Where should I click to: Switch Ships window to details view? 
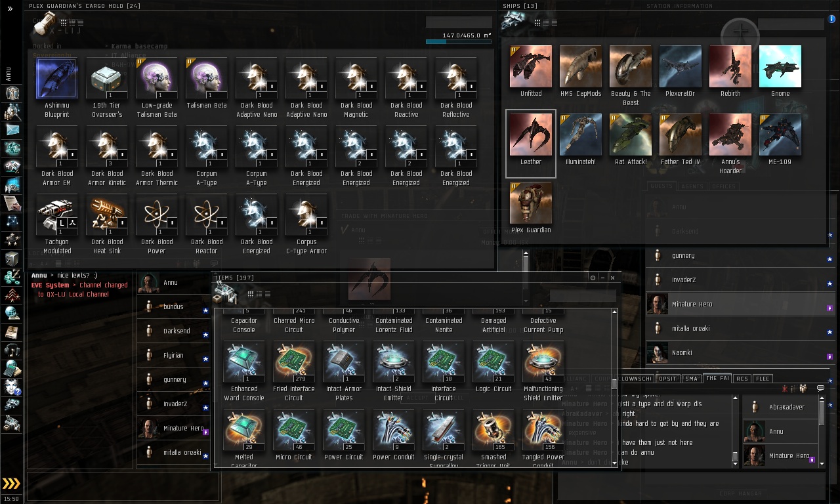546,23
